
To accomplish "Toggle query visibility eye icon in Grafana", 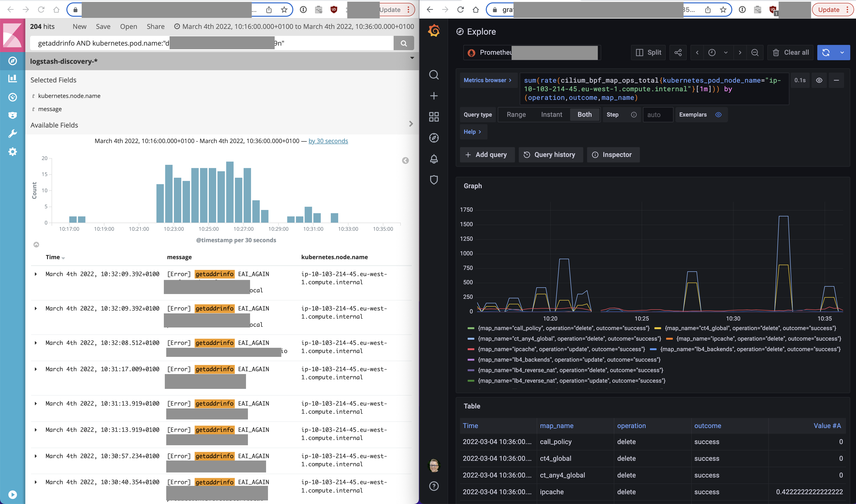I will pyautogui.click(x=819, y=80).
